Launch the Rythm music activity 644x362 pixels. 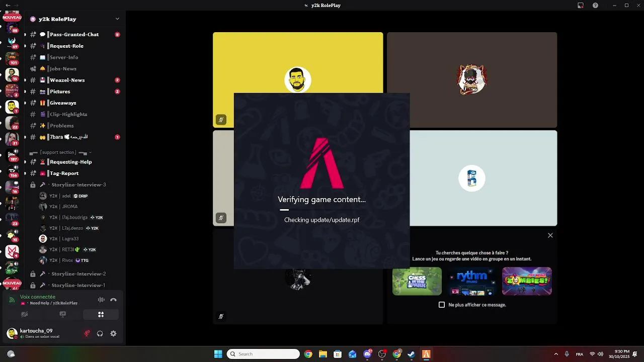pos(472,281)
